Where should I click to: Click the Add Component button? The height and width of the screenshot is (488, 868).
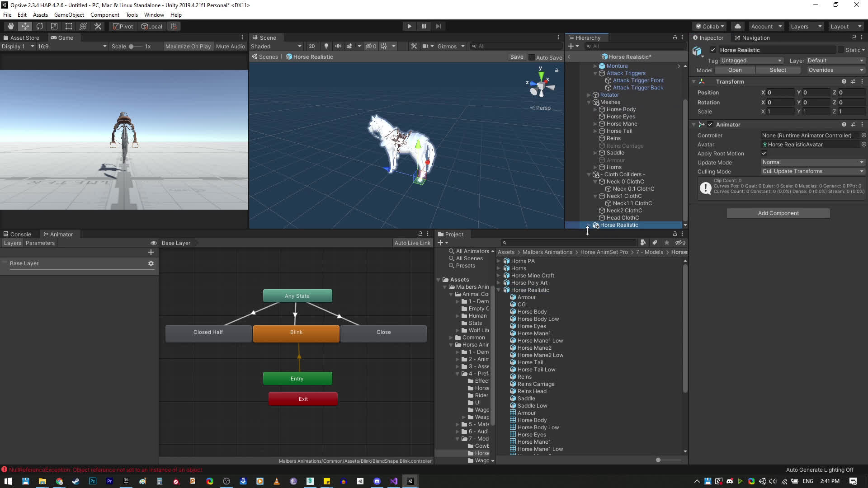pyautogui.click(x=778, y=213)
